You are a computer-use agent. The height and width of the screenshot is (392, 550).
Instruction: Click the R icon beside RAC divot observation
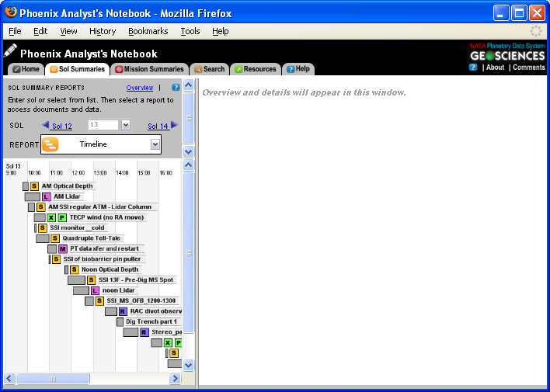click(x=123, y=311)
